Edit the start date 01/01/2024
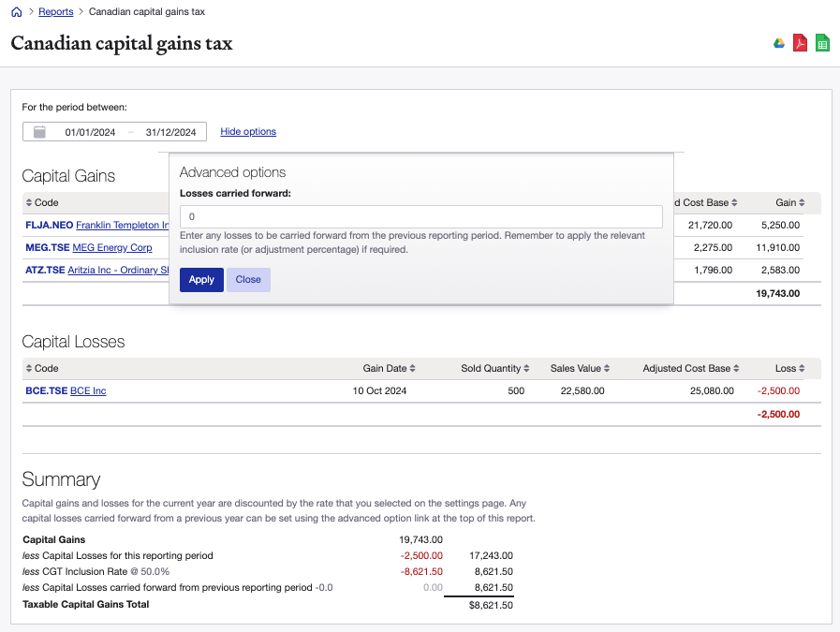 pos(90,132)
